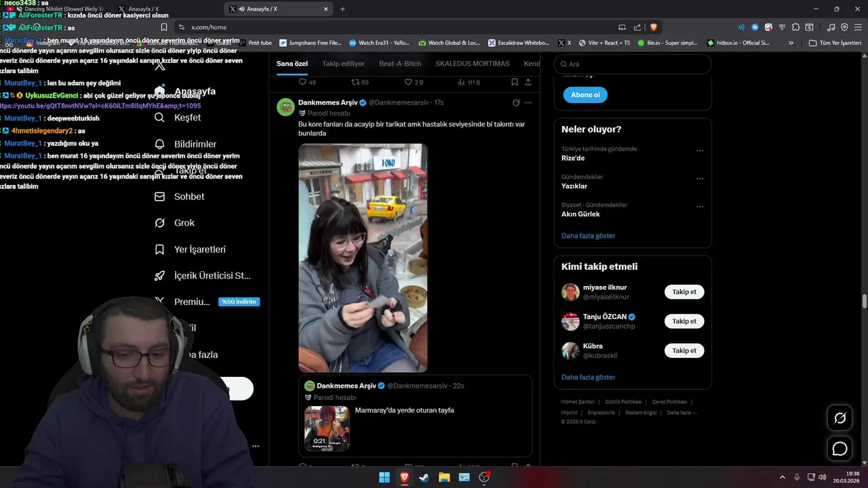
Task: Click Brave Shields lion icon in address bar
Action: pos(654,27)
